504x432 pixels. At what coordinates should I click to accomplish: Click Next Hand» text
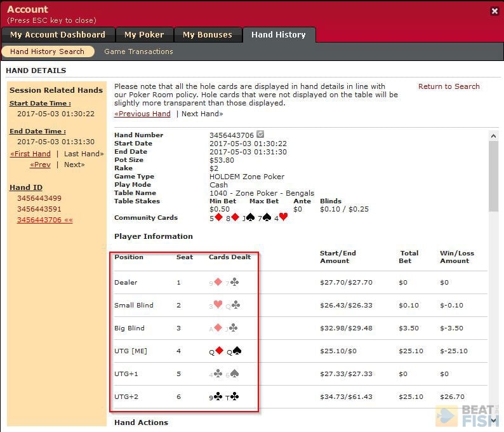click(202, 114)
